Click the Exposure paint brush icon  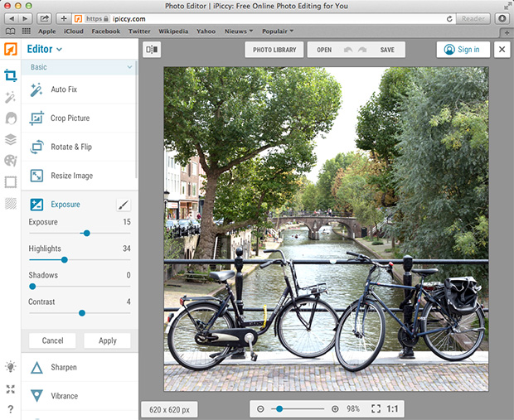(124, 205)
